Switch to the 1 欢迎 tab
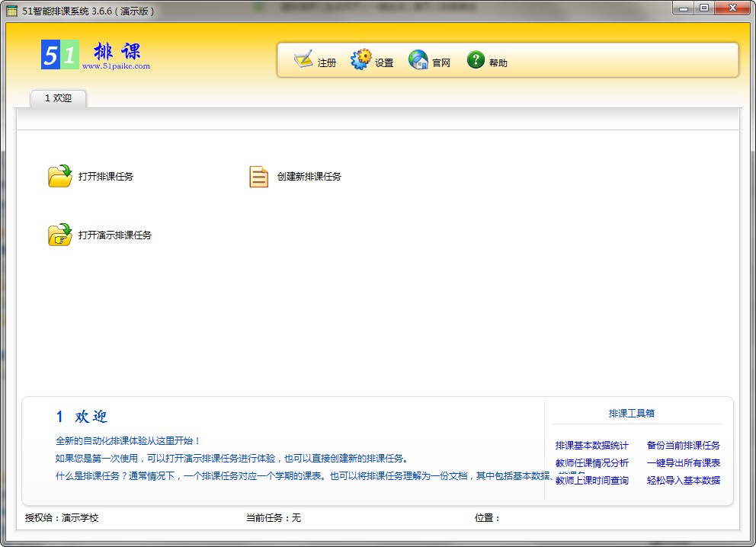 58,98
